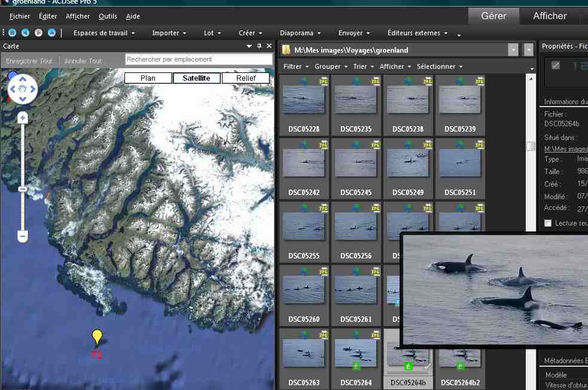Screen dimensions: 588x390
Task: Click the map zoom slider handle
Action: click(23, 189)
